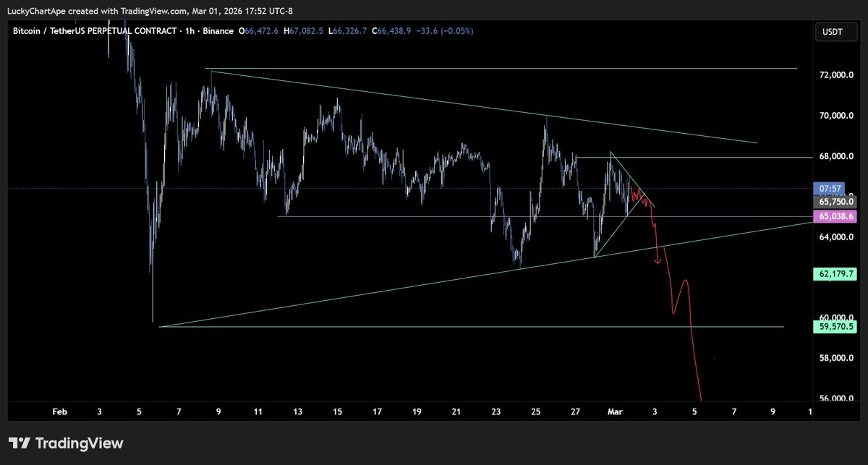
Task: Click the Mar label on the time axis
Action: point(614,411)
